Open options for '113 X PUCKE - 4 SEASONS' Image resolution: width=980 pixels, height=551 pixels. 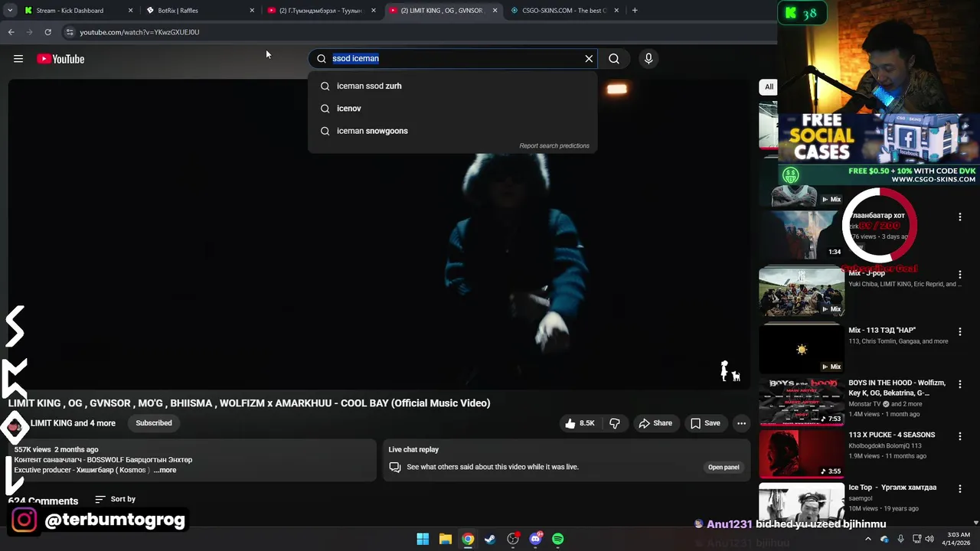960,437
